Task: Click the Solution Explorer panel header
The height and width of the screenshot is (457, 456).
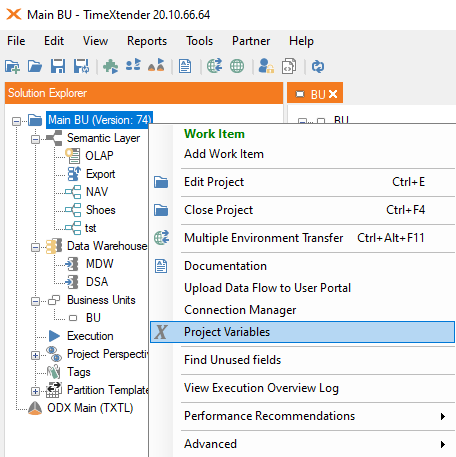Action: coord(144,93)
